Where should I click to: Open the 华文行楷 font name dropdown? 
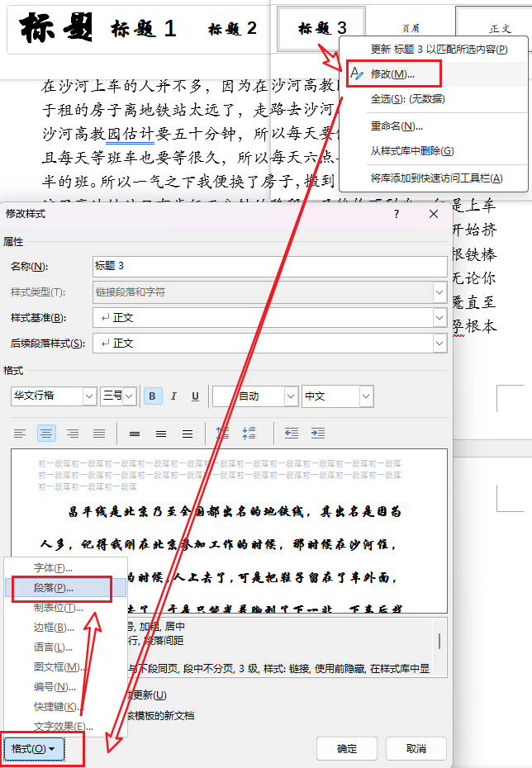89,396
